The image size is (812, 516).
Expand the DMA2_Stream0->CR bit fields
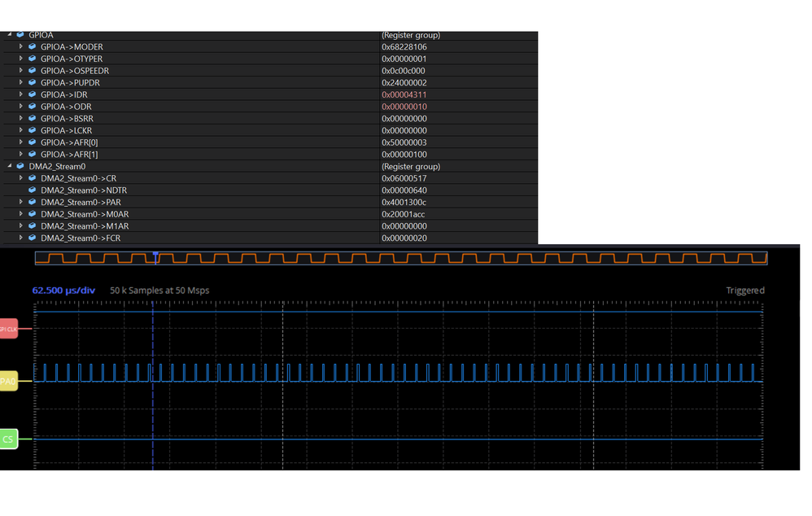pyautogui.click(x=20, y=177)
